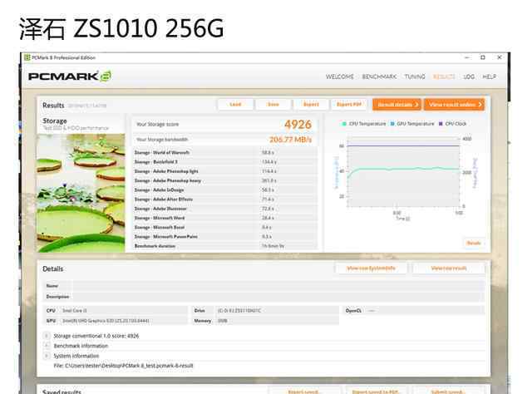
Task: Click the Details link under the chart
Action: pos(474,243)
